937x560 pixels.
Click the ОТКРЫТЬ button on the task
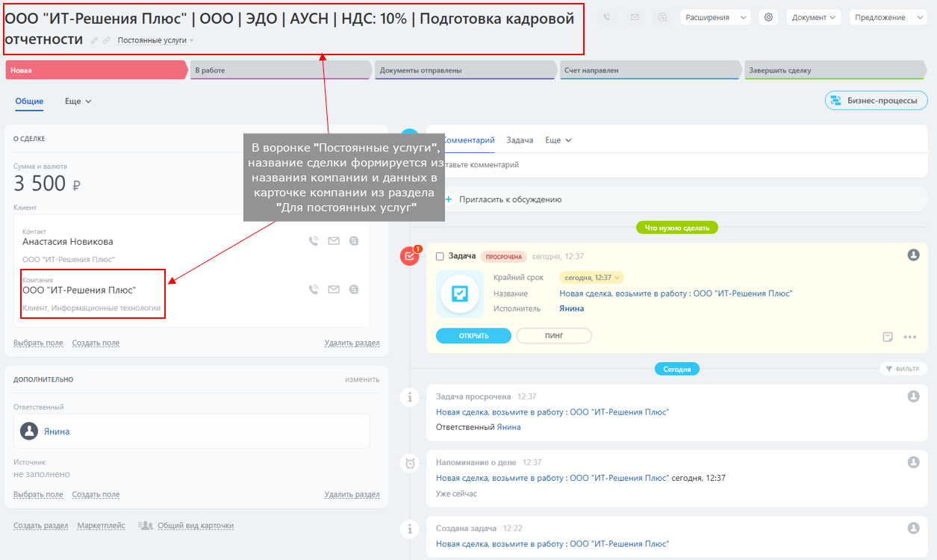point(473,336)
